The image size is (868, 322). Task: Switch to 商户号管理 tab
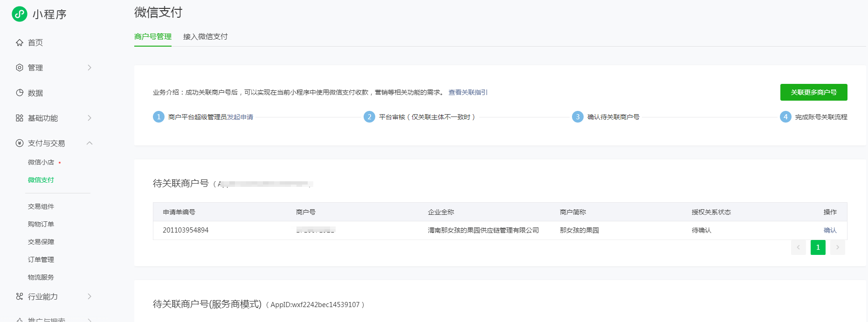[x=153, y=36]
